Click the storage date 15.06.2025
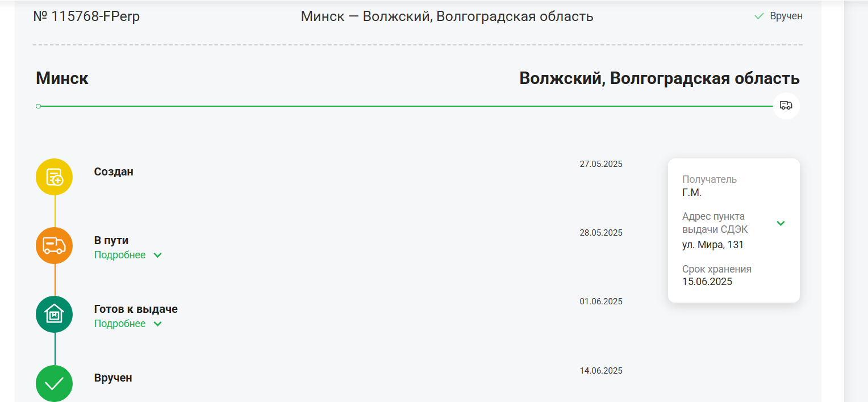Screen dimensions: 868x402 (x=707, y=282)
